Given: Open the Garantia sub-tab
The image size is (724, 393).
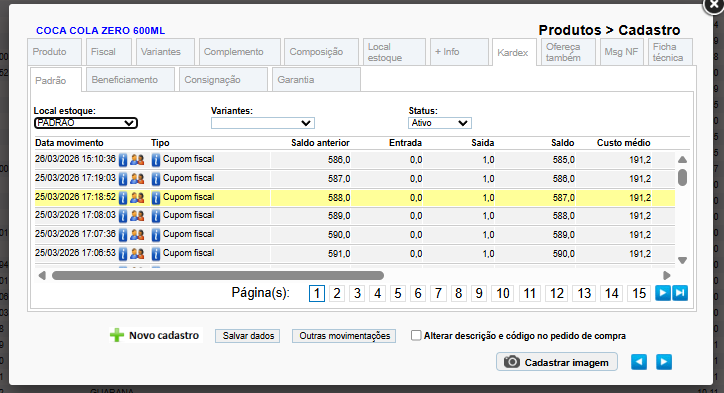Looking at the screenshot, I should 316,79.
